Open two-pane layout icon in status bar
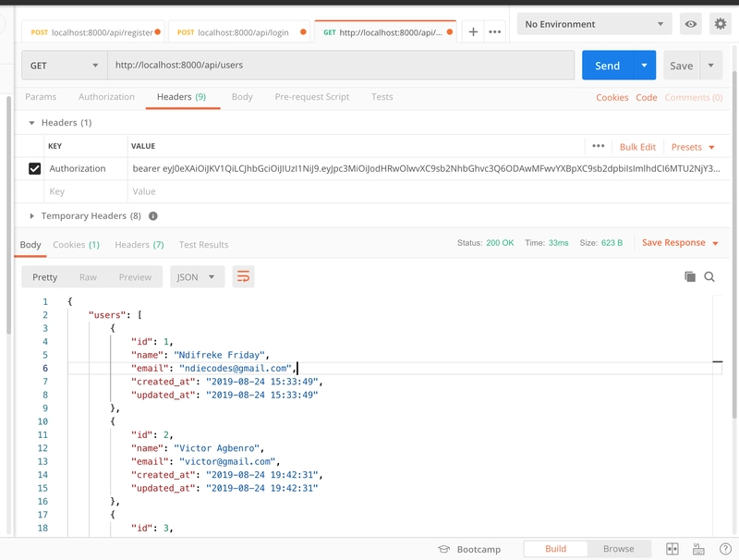The height and width of the screenshot is (560, 739). [672, 549]
